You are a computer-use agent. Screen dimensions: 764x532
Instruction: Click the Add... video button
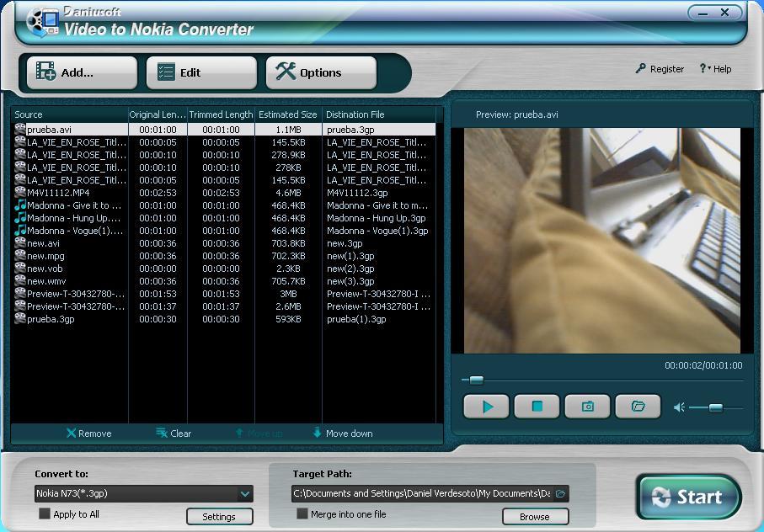pyautogui.click(x=82, y=72)
